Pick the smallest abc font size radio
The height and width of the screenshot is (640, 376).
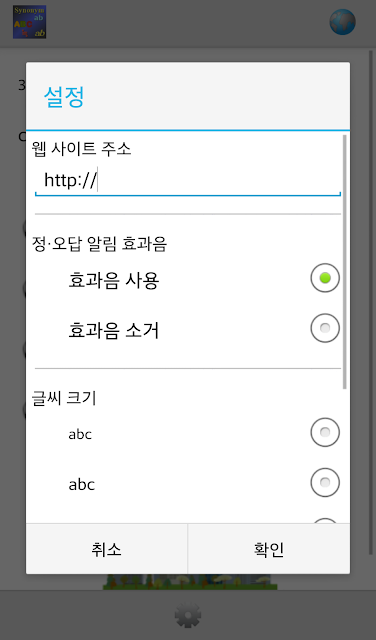click(325, 432)
